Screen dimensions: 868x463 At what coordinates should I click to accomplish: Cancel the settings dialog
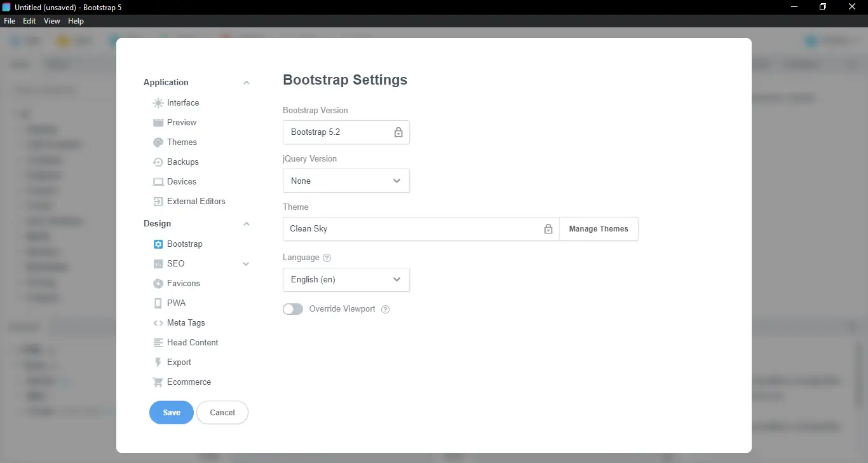222,412
